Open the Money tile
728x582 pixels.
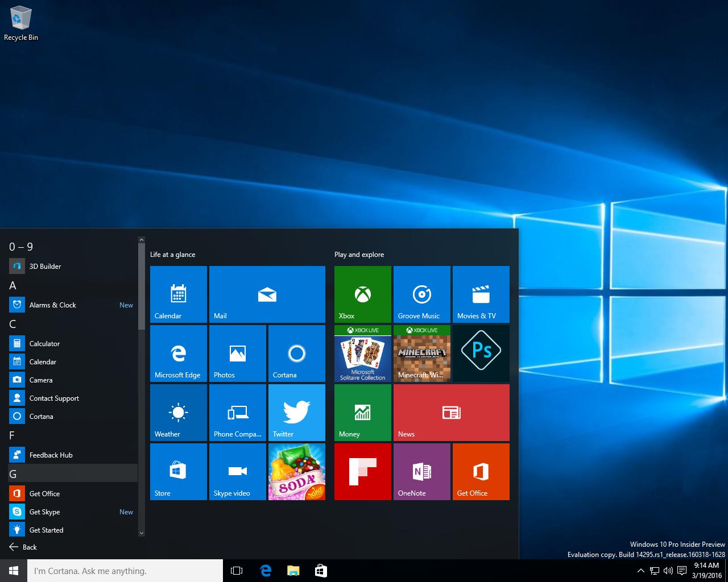tap(363, 413)
